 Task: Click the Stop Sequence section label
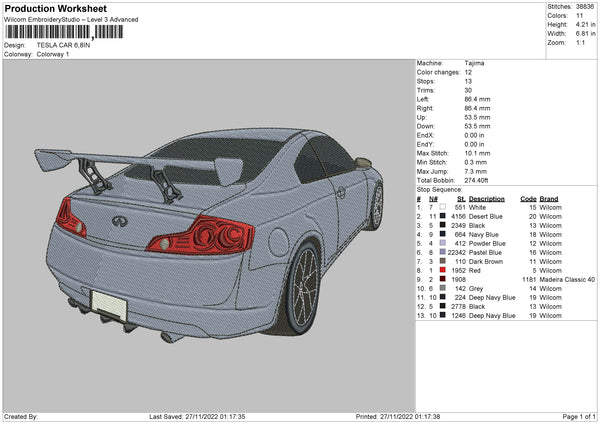439,188
